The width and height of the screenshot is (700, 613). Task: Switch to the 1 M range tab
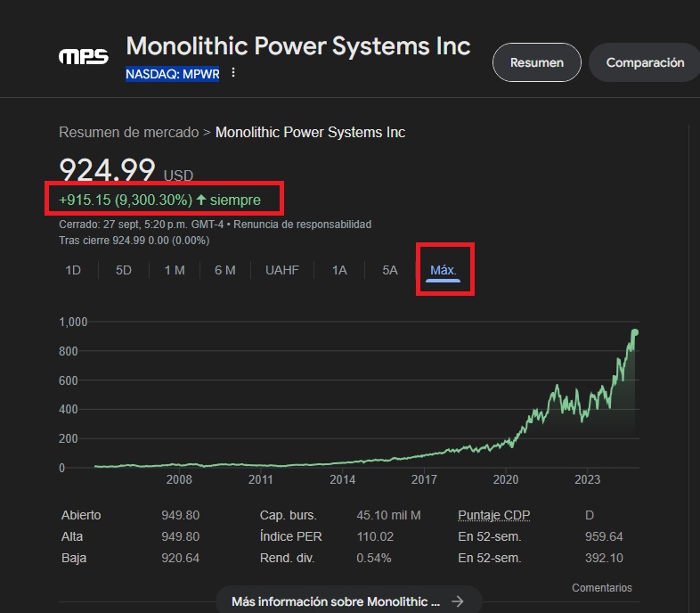click(175, 270)
